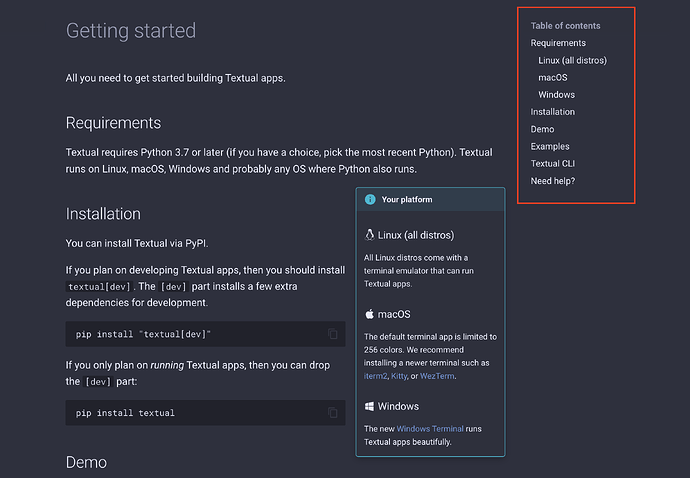Open the Kitty terminal link
The height and width of the screenshot is (478, 690).
click(399, 376)
